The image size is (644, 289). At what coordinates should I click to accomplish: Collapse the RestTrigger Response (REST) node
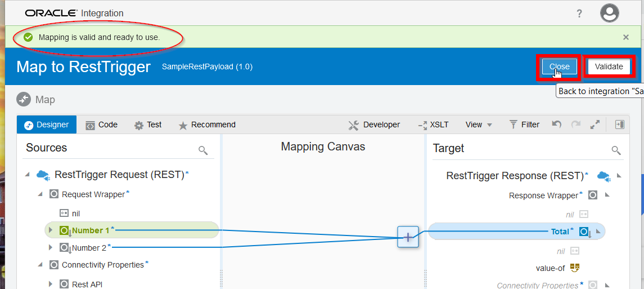pos(619,176)
